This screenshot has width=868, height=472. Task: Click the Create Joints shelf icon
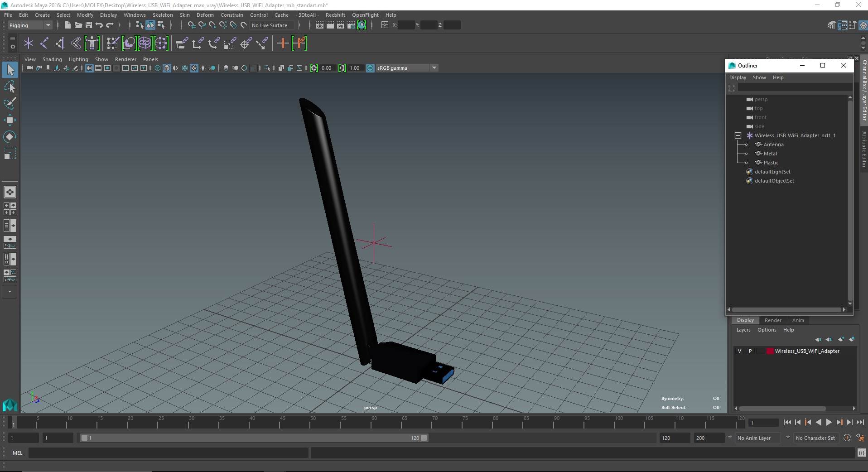coord(44,43)
